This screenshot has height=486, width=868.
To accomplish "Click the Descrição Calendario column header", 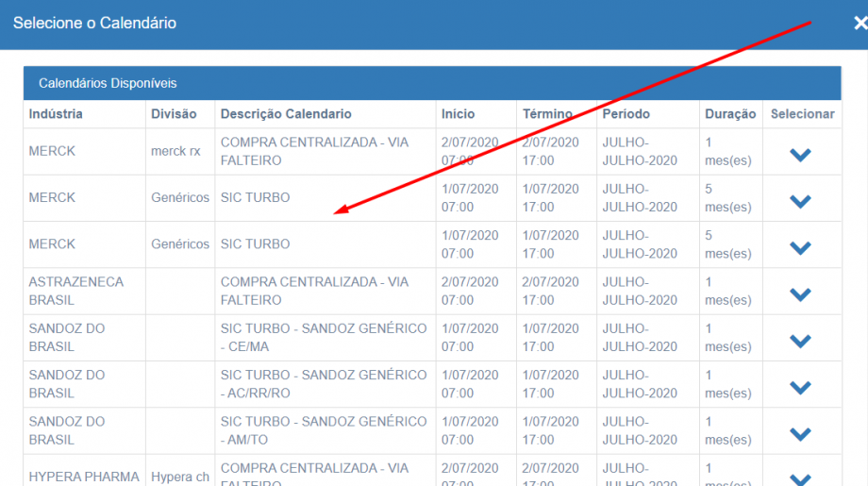I will pyautogui.click(x=286, y=114).
